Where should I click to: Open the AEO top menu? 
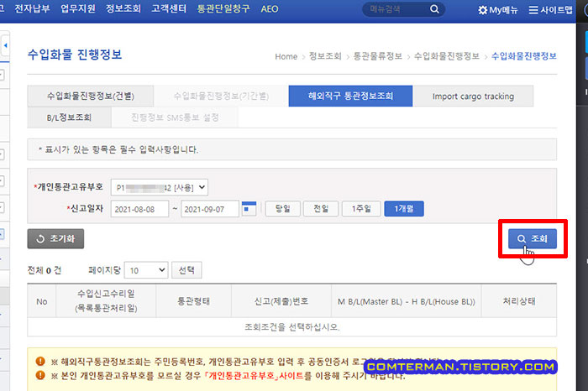click(x=270, y=9)
